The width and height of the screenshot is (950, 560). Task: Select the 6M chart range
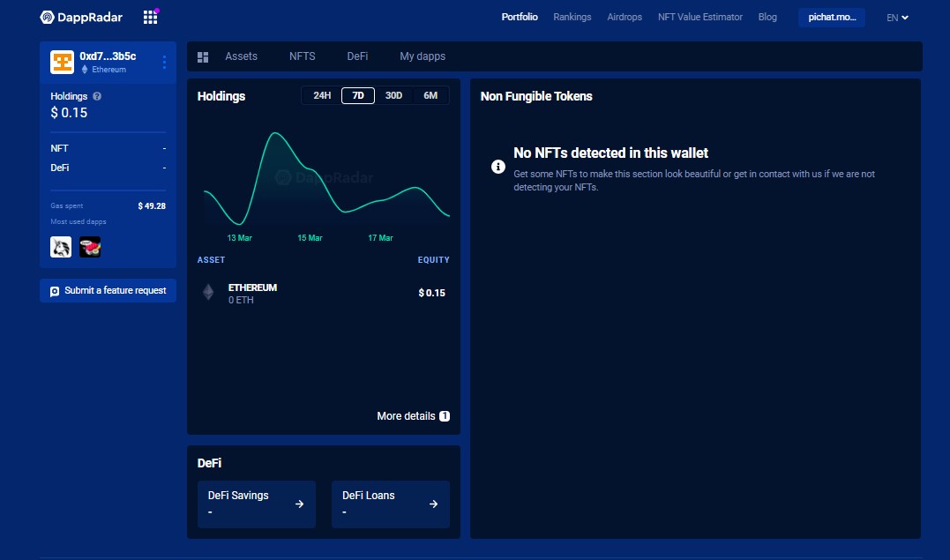pos(430,96)
